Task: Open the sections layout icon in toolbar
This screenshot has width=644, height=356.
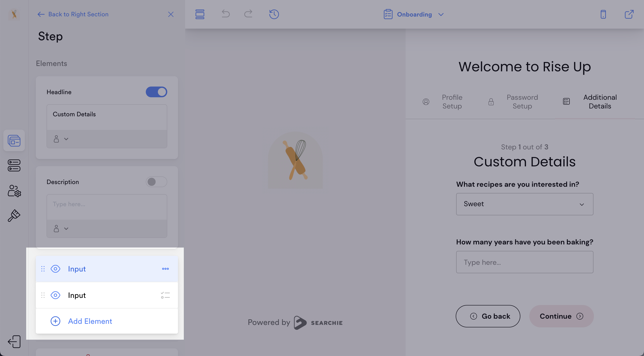Action: pos(200,14)
